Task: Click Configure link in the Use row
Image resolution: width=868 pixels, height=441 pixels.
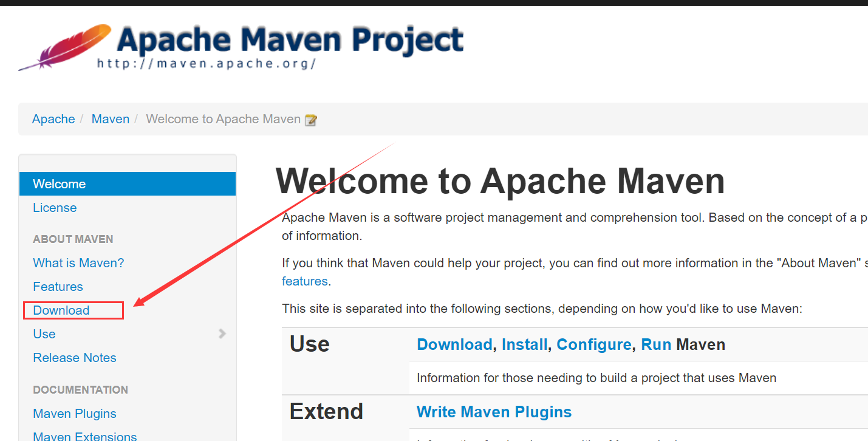Action: tap(594, 344)
